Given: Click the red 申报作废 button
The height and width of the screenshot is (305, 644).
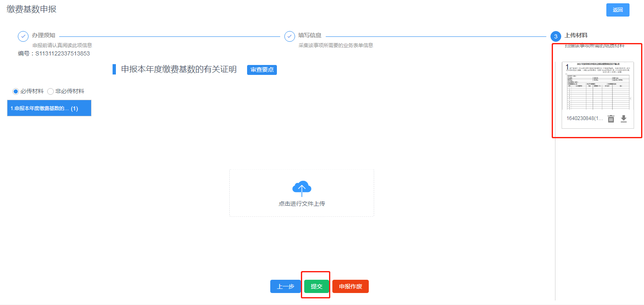Looking at the screenshot, I should pyautogui.click(x=351, y=286).
